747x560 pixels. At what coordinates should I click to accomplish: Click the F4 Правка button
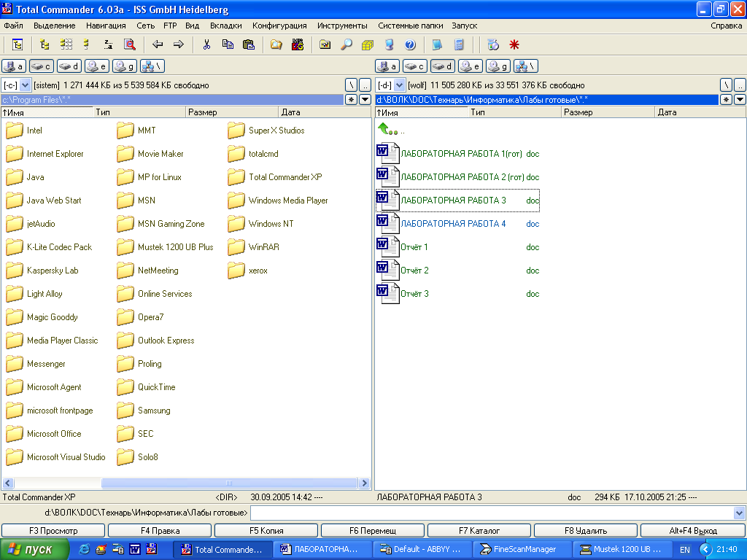click(x=160, y=531)
